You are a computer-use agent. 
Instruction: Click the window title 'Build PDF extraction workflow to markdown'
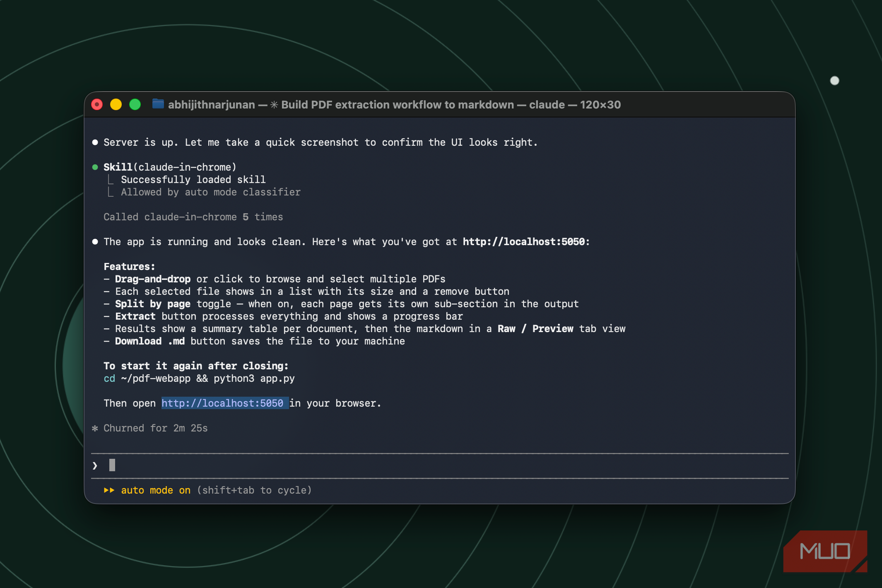pos(398,104)
